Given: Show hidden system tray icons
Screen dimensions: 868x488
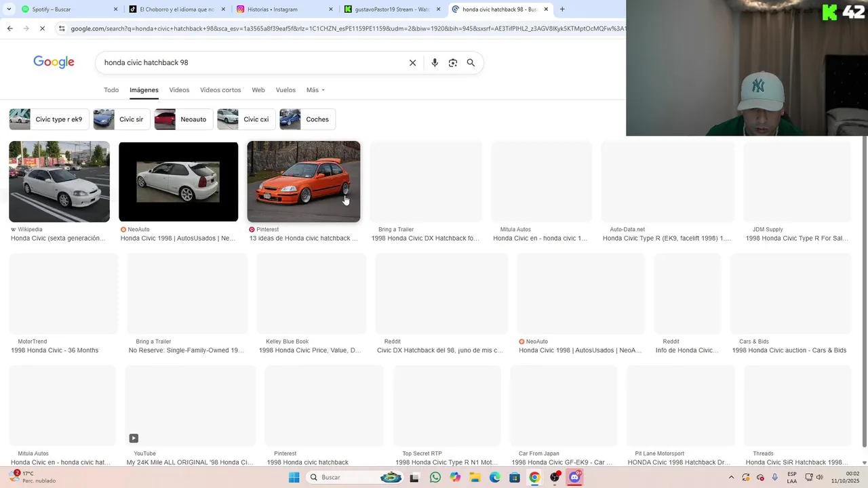Looking at the screenshot, I should (731, 477).
